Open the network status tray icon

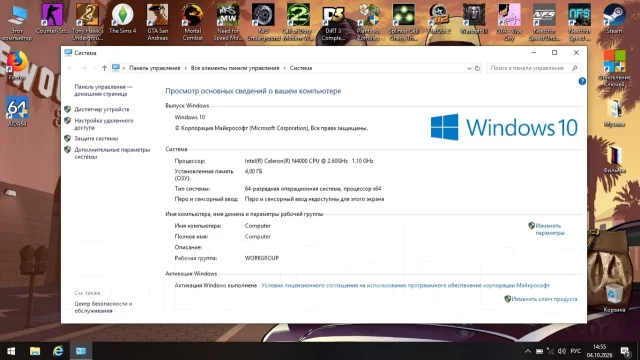pos(550,351)
